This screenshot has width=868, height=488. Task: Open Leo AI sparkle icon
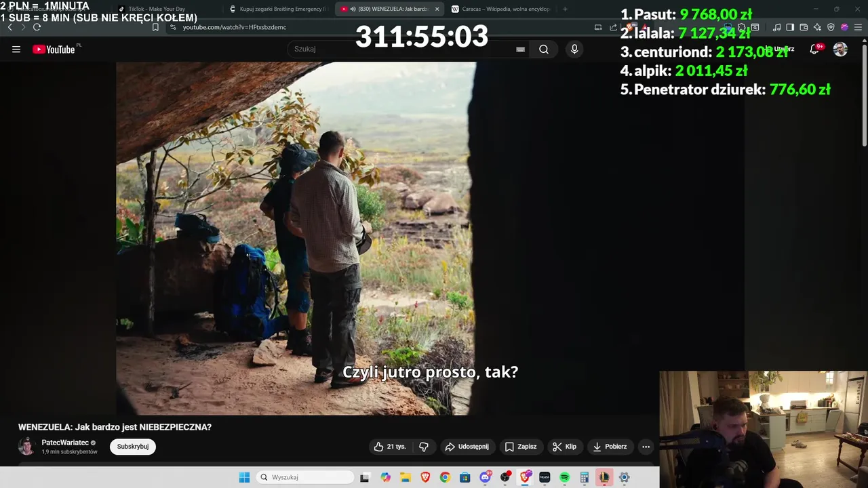(x=817, y=27)
